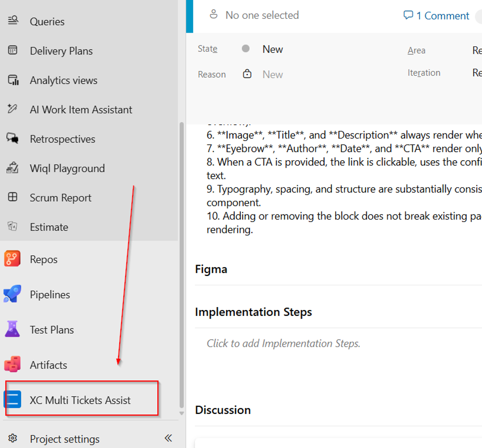Click the 1 Comment link
Image resolution: width=482 pixels, height=448 pixels.
click(442, 16)
